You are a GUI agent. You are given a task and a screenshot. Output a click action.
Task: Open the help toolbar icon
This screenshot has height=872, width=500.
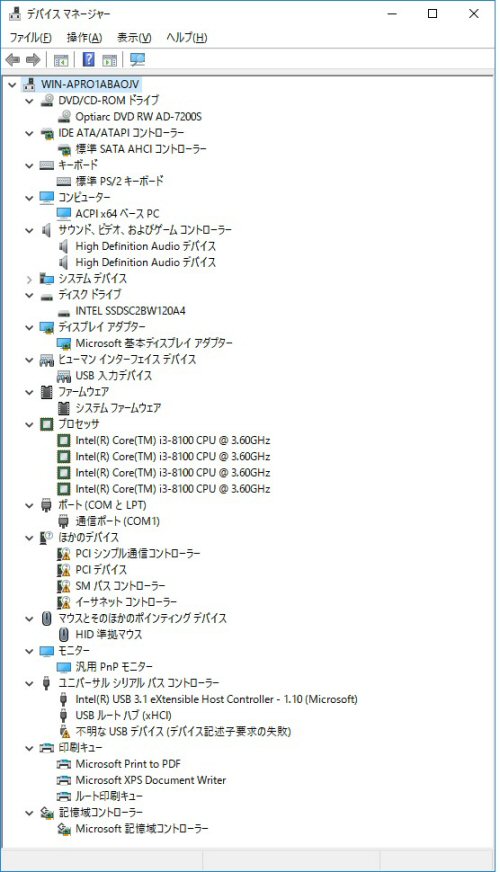pos(88,60)
